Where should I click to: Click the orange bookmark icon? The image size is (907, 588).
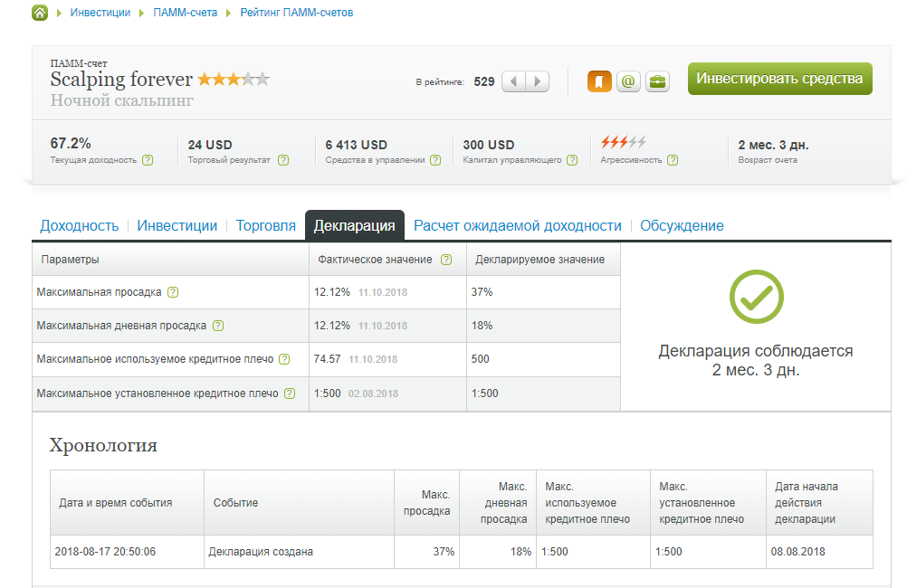coord(599,81)
